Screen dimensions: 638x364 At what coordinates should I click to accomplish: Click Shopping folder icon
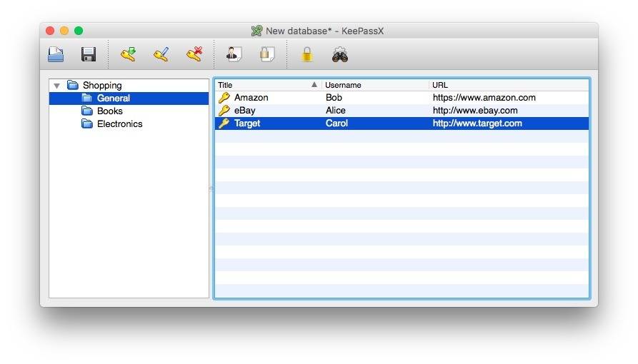click(73, 85)
